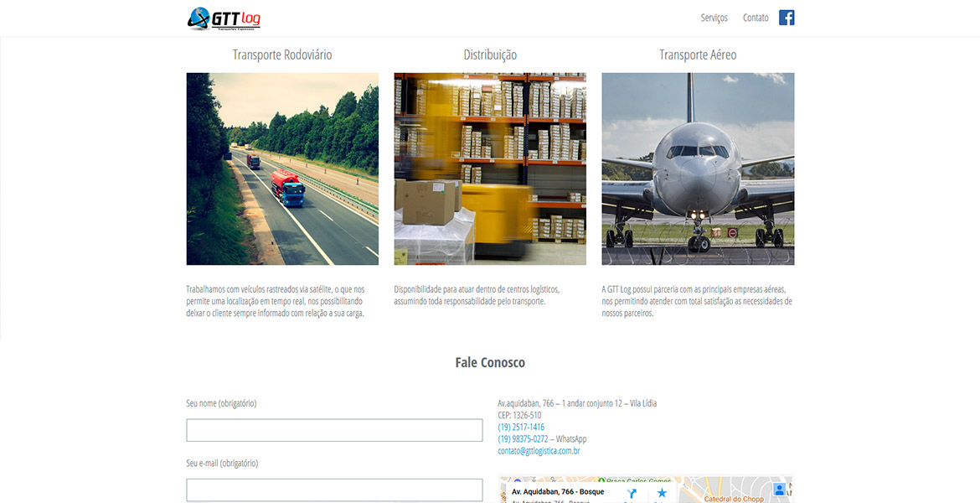The image size is (980, 503).
Task: Click the Transporte Aéreo heading
Action: tap(698, 54)
